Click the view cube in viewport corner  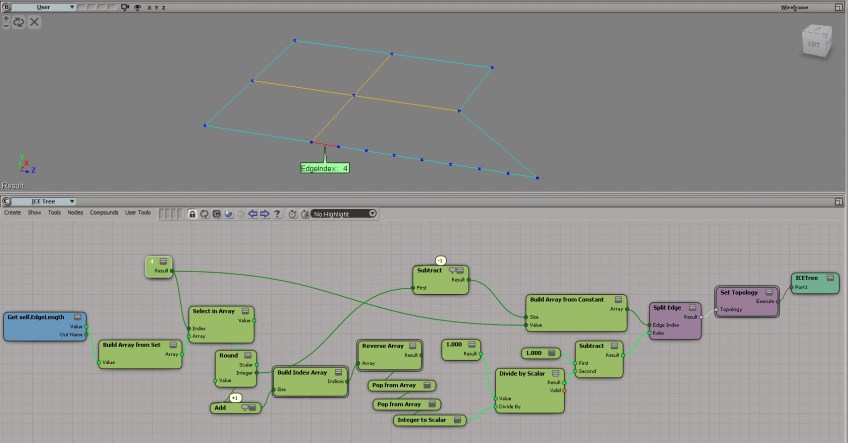(x=813, y=44)
